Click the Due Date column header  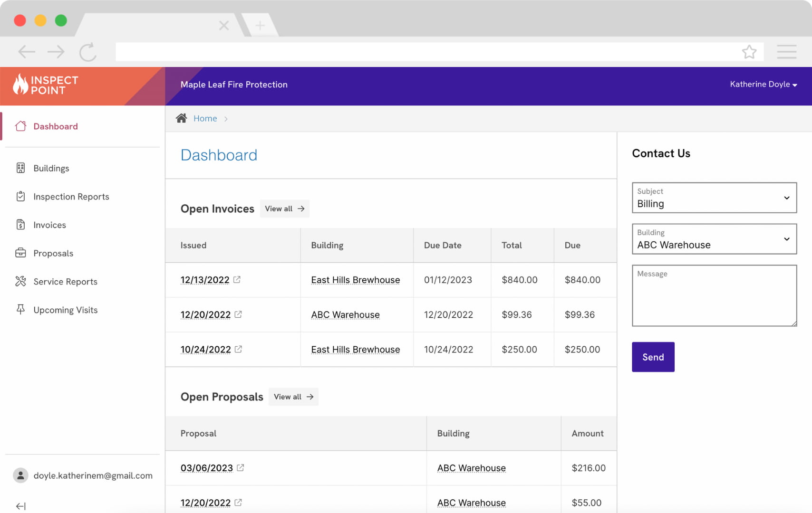click(443, 245)
